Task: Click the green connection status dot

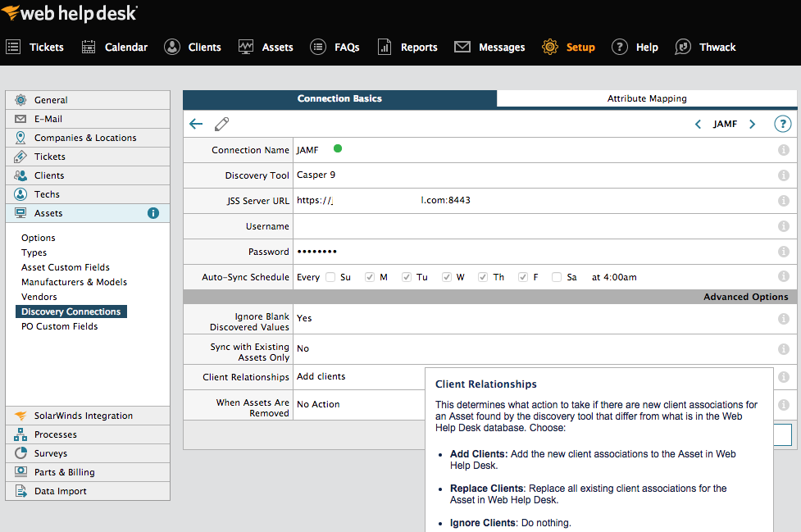Action: [338, 148]
